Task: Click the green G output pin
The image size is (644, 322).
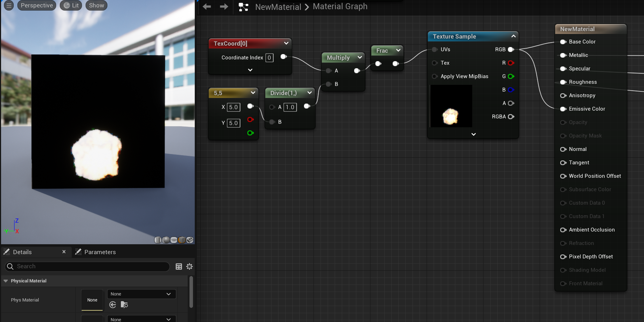Action: tap(511, 76)
